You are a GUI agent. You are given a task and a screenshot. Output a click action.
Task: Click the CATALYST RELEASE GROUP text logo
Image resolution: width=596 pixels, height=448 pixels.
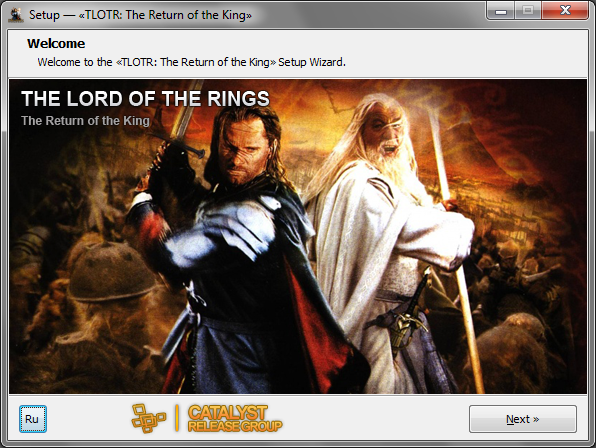[235, 418]
